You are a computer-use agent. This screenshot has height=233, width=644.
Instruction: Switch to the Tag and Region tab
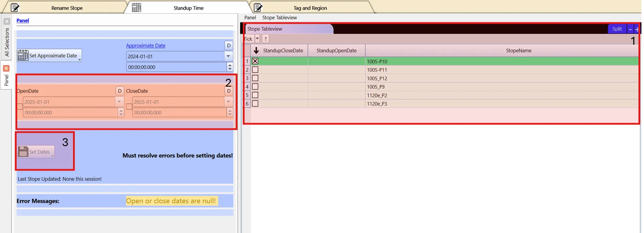pyautogui.click(x=310, y=8)
